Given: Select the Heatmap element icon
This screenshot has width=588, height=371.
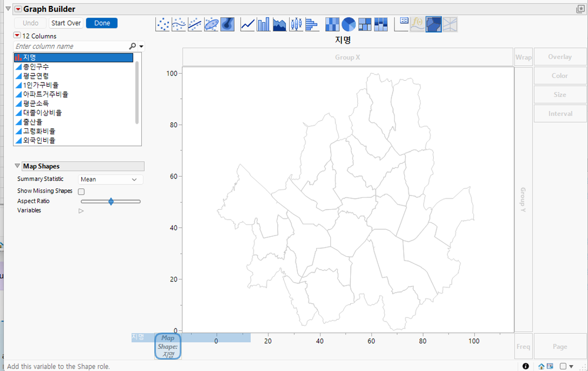Looking at the screenshot, I should pyautogui.click(x=332, y=24).
